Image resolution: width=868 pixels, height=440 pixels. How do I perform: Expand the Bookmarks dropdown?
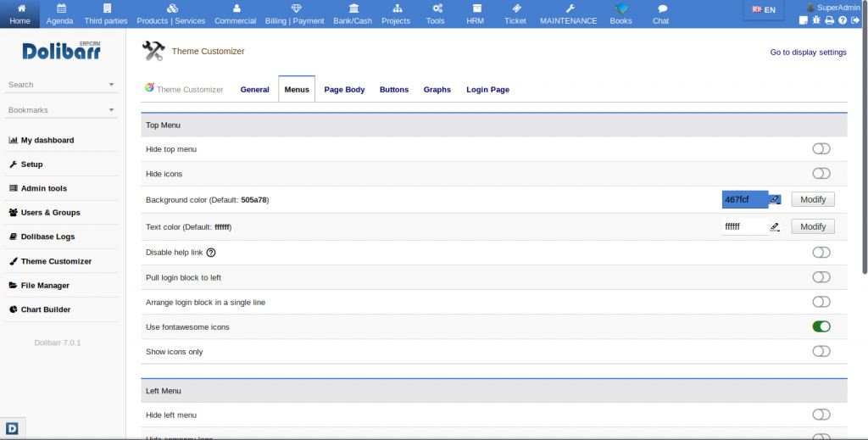(111, 110)
